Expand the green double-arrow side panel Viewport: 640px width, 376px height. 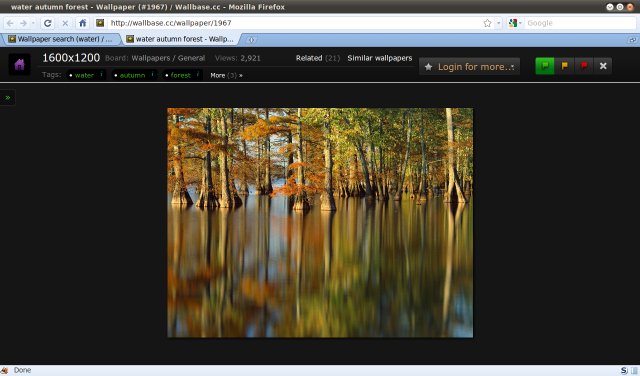click(7, 98)
